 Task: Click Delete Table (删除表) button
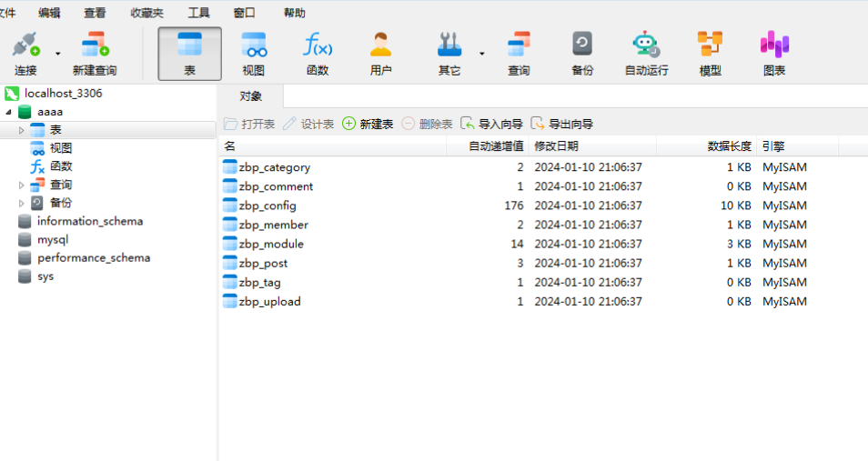tap(427, 124)
